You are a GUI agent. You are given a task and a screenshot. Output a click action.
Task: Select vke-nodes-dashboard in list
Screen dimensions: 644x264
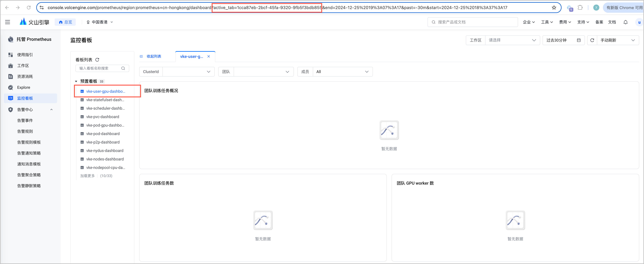105,159
